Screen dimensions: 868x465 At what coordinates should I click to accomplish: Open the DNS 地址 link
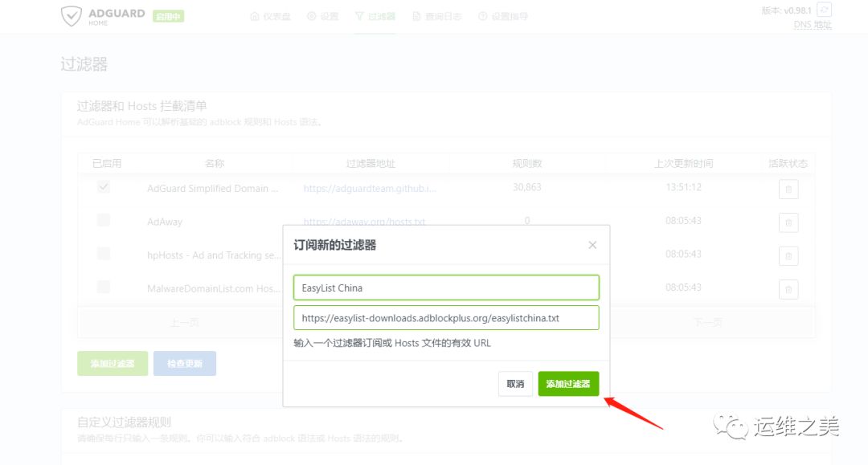813,25
